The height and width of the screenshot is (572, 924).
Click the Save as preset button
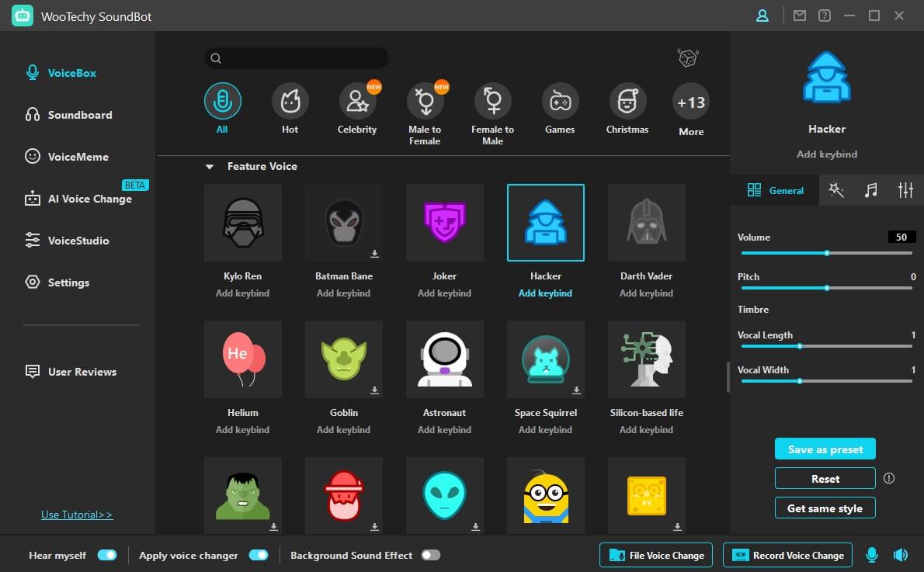coord(825,449)
